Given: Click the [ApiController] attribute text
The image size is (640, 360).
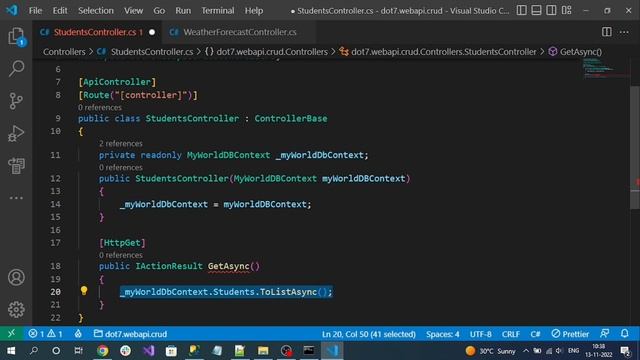Looking at the screenshot, I should (117, 82).
